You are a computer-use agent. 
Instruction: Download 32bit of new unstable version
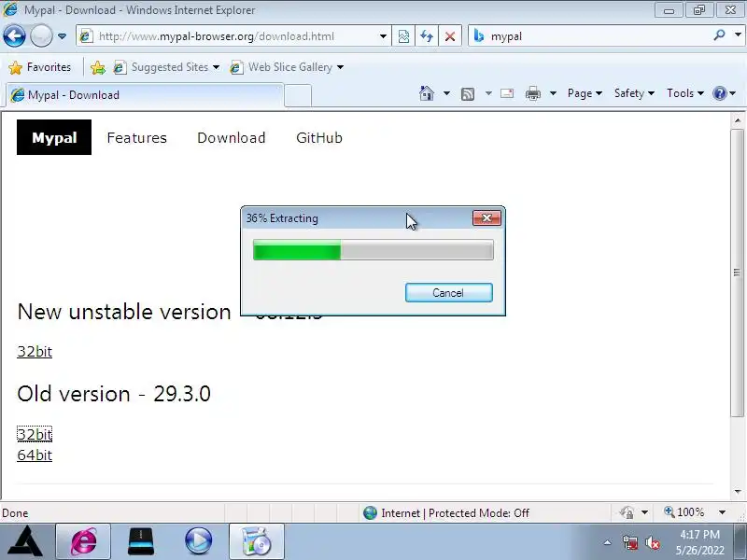pyautogui.click(x=35, y=352)
